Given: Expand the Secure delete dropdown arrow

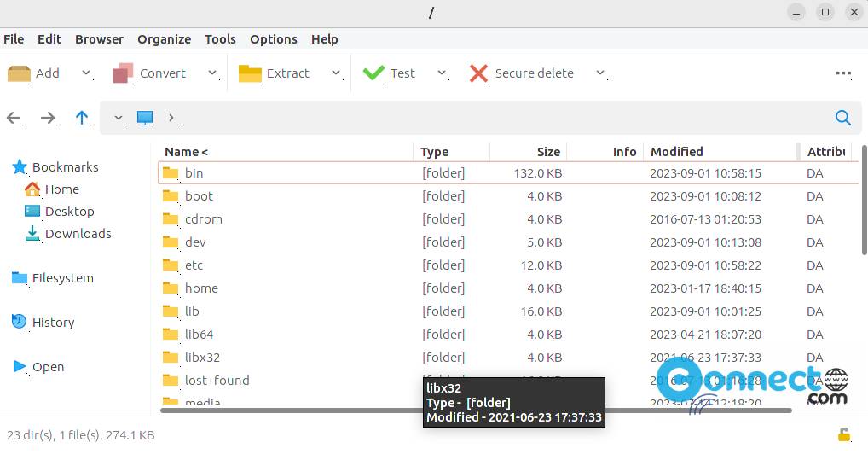Looking at the screenshot, I should pos(600,73).
